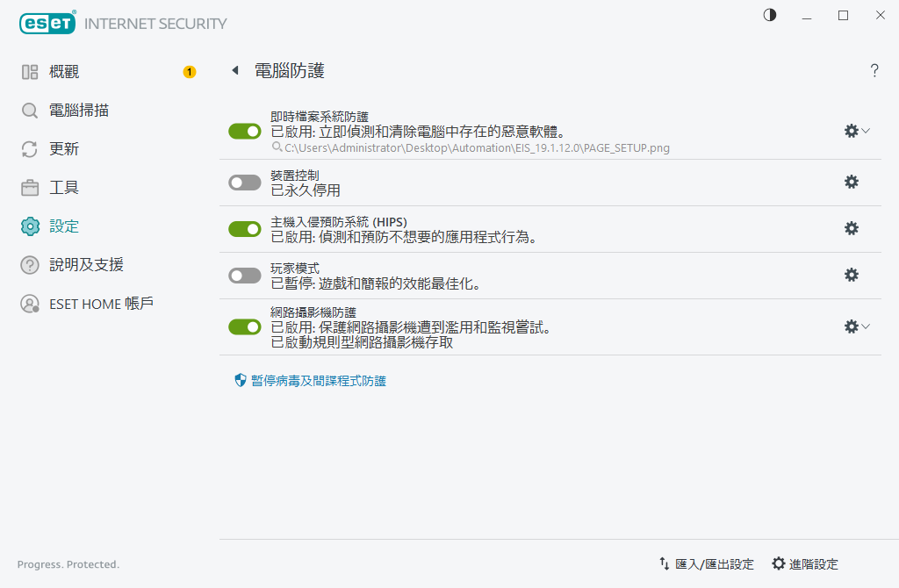Open the 工具 section
This screenshot has height=588, width=899.
[x=63, y=188]
